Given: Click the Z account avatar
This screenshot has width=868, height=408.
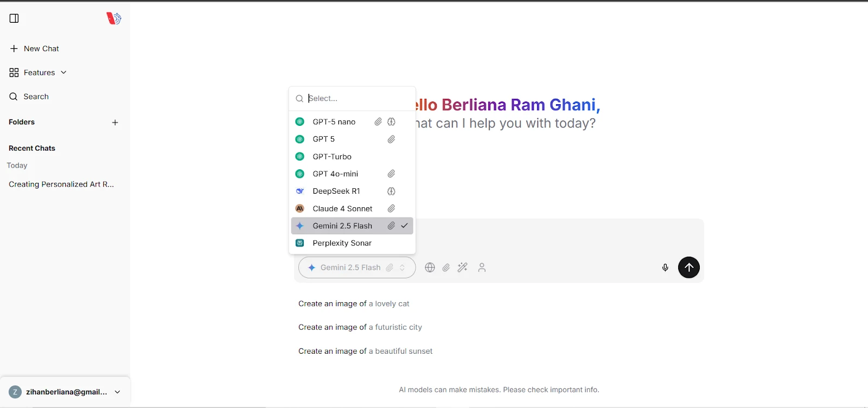Looking at the screenshot, I should click(x=15, y=392).
